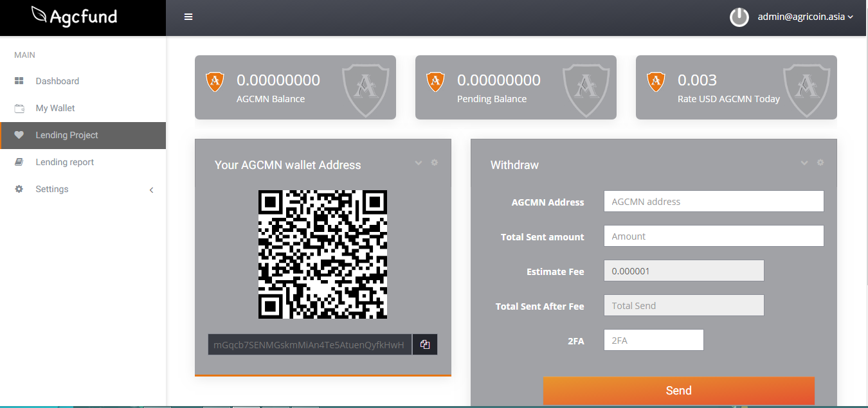Open the admin@agricoin.asia account dropdown
Image resolution: width=868 pixels, height=408 pixels.
805,17
